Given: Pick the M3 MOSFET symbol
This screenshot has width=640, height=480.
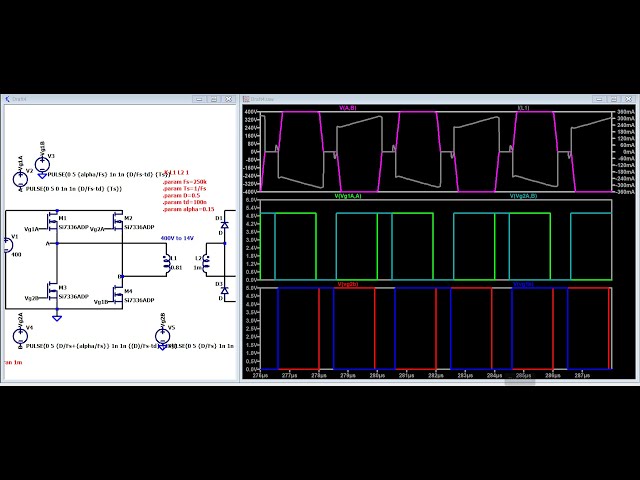Looking at the screenshot, I should [x=52, y=291].
